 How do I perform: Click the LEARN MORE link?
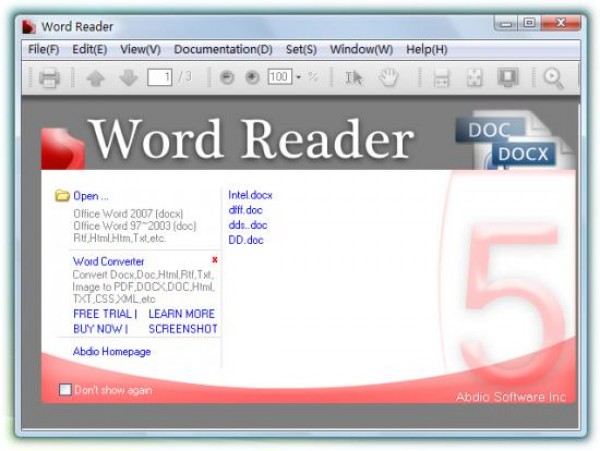[181, 314]
